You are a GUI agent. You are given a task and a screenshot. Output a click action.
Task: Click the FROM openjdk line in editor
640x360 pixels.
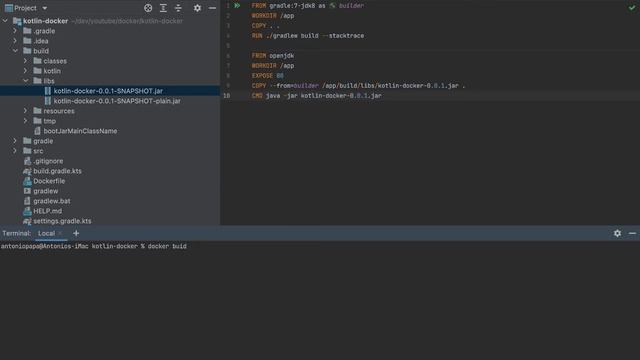pos(273,56)
